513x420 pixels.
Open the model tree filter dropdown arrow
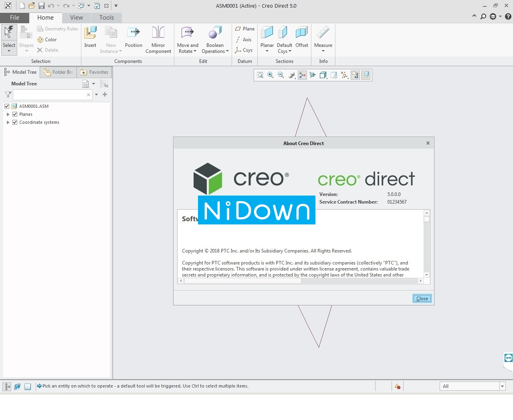[x=96, y=95]
